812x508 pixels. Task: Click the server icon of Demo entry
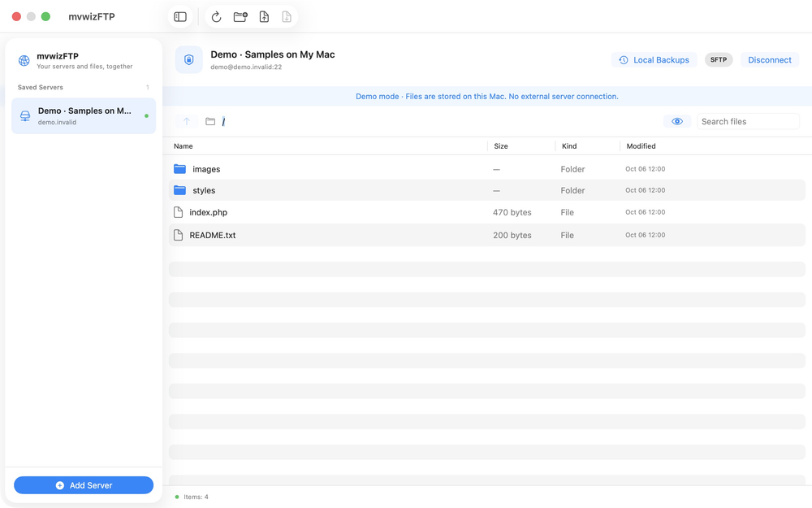pos(25,115)
